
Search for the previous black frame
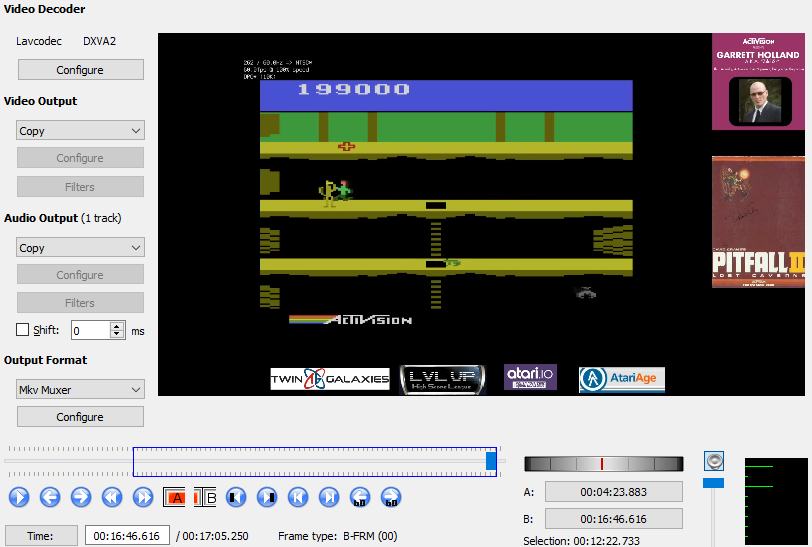point(236,497)
